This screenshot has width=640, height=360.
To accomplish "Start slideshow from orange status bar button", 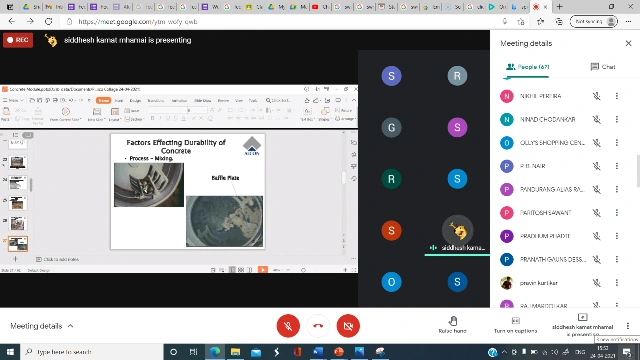I will (263, 269).
